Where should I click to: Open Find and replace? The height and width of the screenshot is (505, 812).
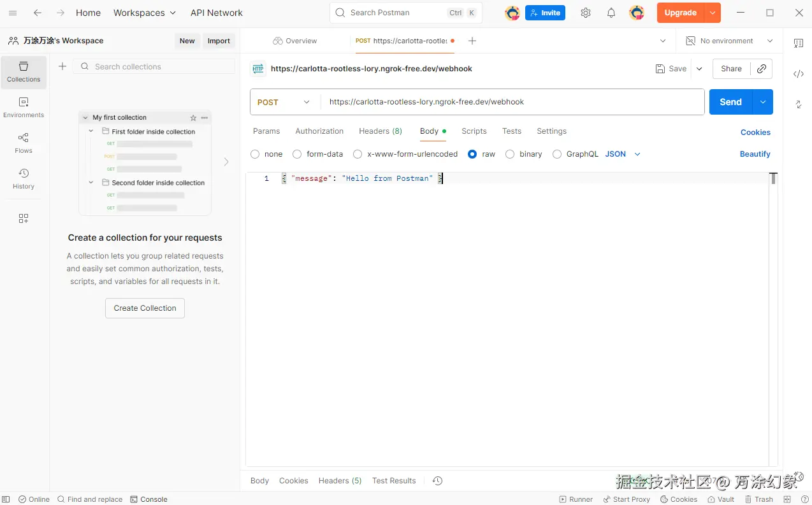[89, 499]
